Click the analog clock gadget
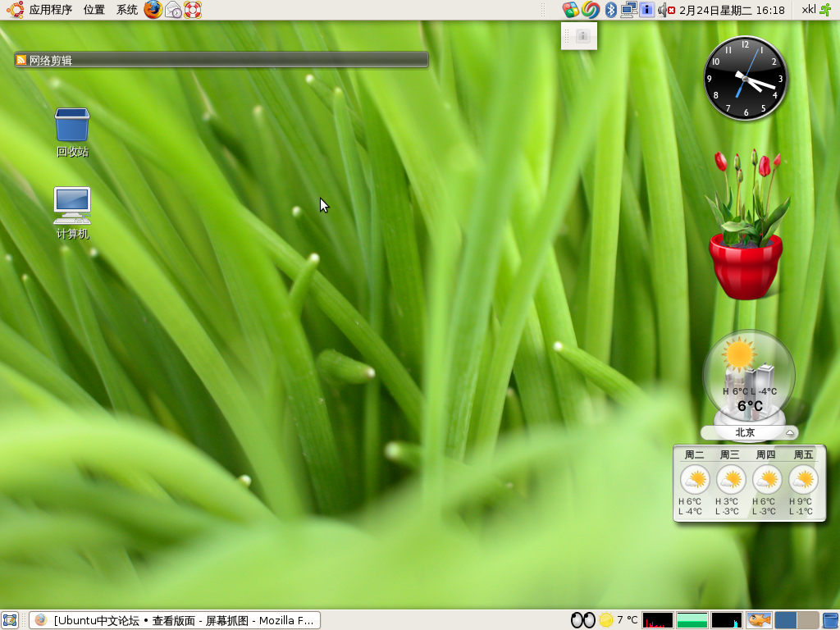The height and width of the screenshot is (630, 840). click(x=745, y=78)
